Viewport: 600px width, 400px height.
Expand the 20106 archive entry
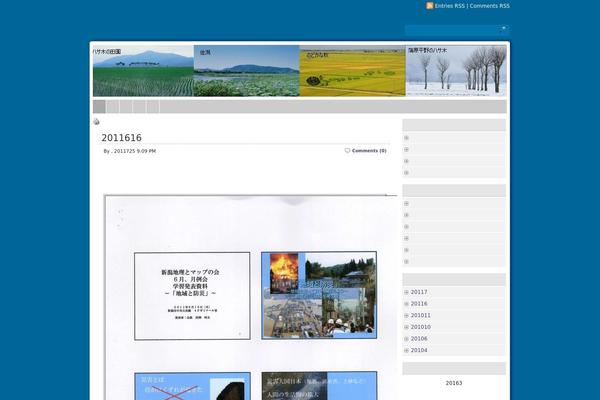click(x=406, y=339)
